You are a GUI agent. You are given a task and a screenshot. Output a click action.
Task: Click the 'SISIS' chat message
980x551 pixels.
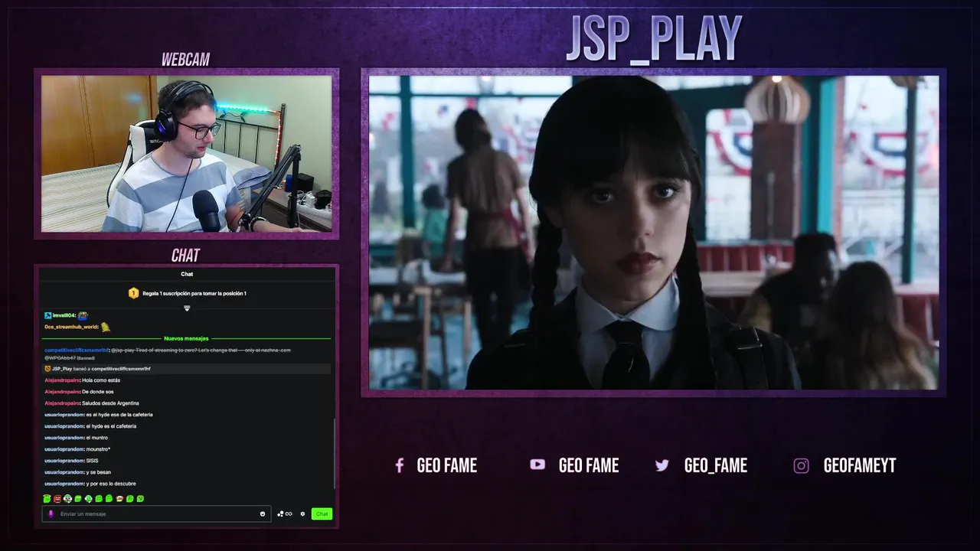pos(92,461)
